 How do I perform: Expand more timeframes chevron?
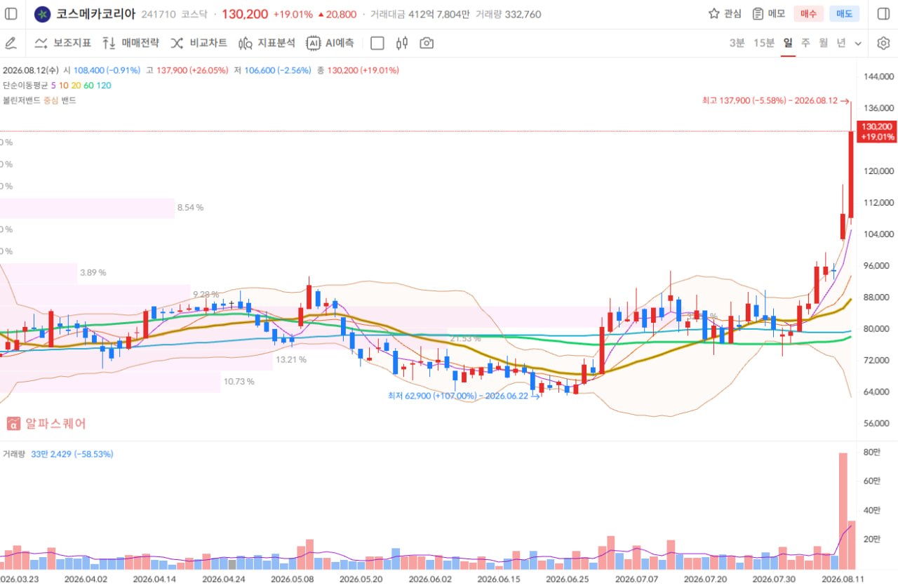click(858, 44)
